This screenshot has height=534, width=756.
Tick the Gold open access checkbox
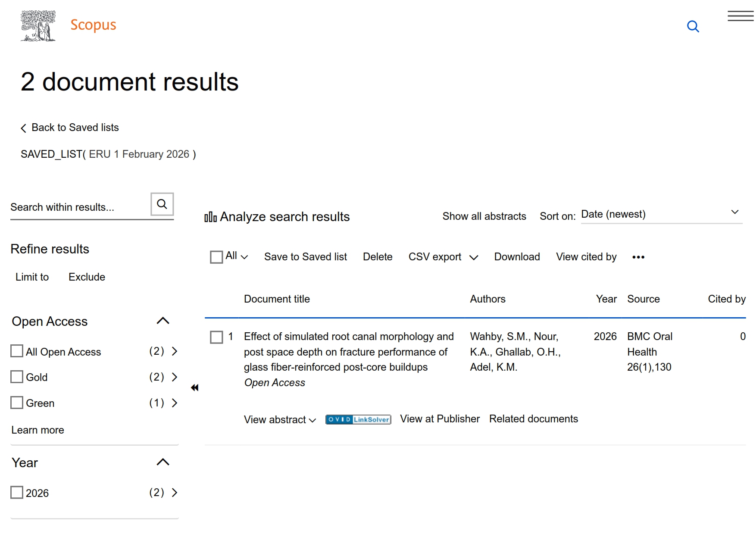[17, 377]
